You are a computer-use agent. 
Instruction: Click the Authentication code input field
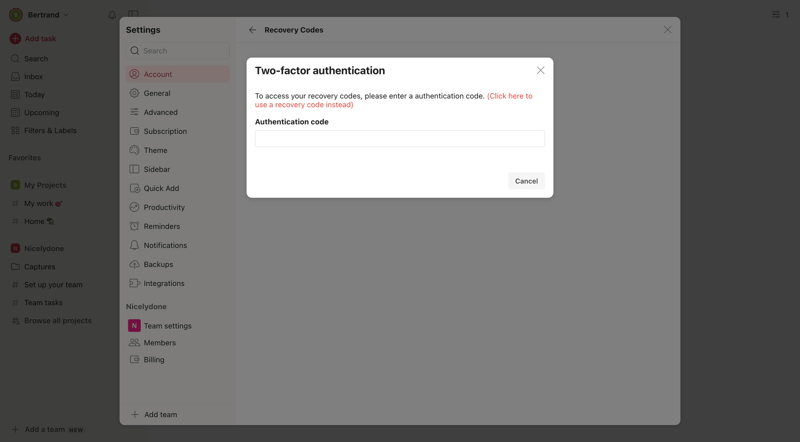click(x=399, y=138)
